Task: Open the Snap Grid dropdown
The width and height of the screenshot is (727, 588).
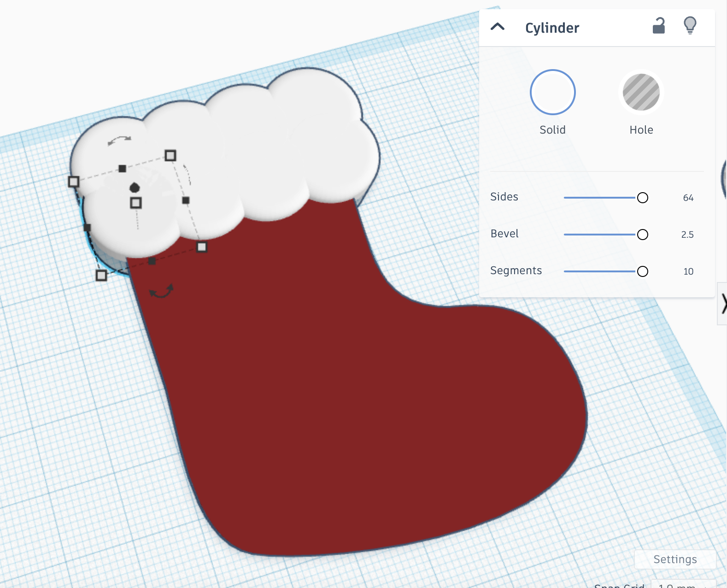Action: (683, 585)
